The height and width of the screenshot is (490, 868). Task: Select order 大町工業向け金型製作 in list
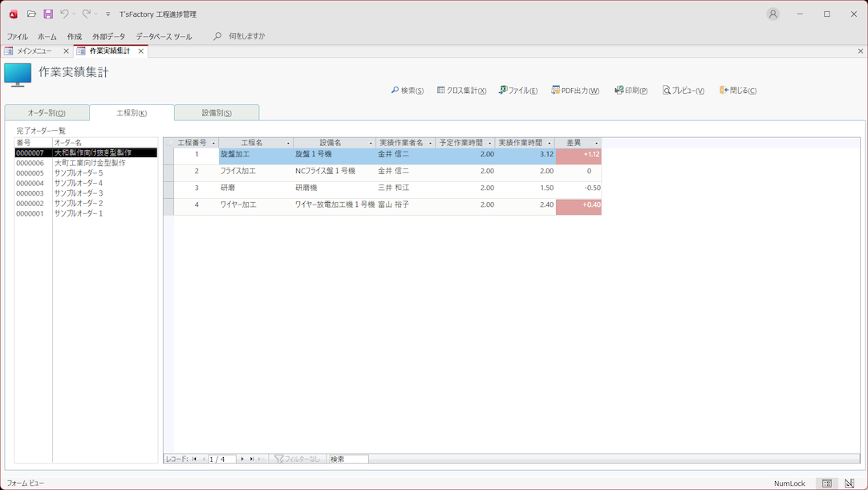(89, 163)
